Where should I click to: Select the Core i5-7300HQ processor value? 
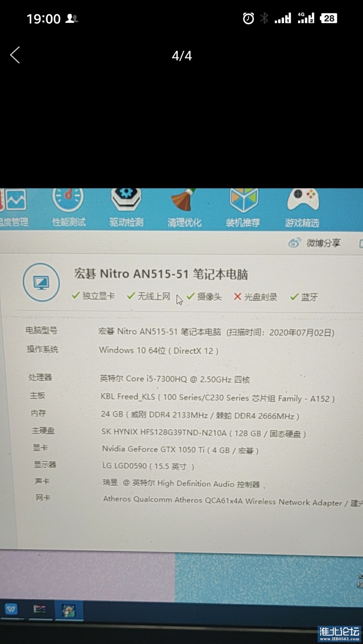coord(175,379)
